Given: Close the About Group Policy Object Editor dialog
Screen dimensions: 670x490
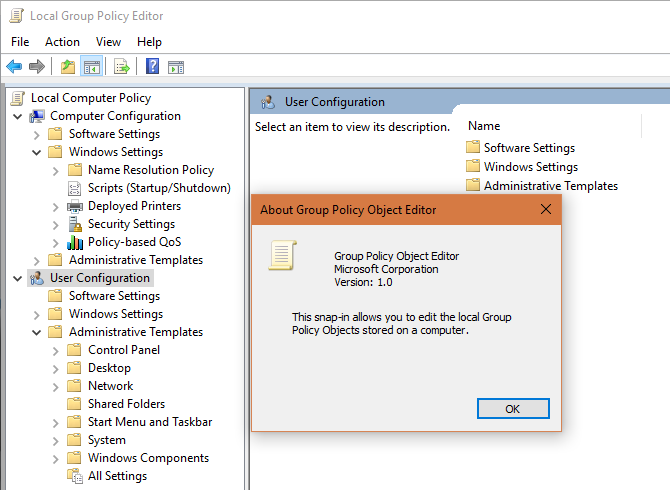Looking at the screenshot, I should click(546, 210).
